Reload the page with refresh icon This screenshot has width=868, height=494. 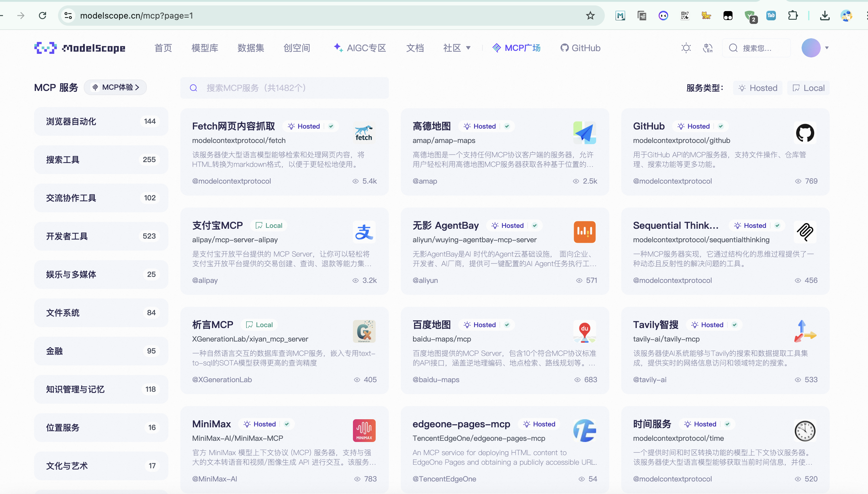click(x=42, y=15)
